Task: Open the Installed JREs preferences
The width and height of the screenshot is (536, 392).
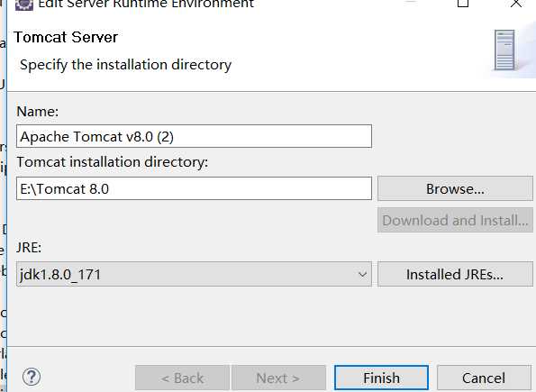Action: coord(455,274)
